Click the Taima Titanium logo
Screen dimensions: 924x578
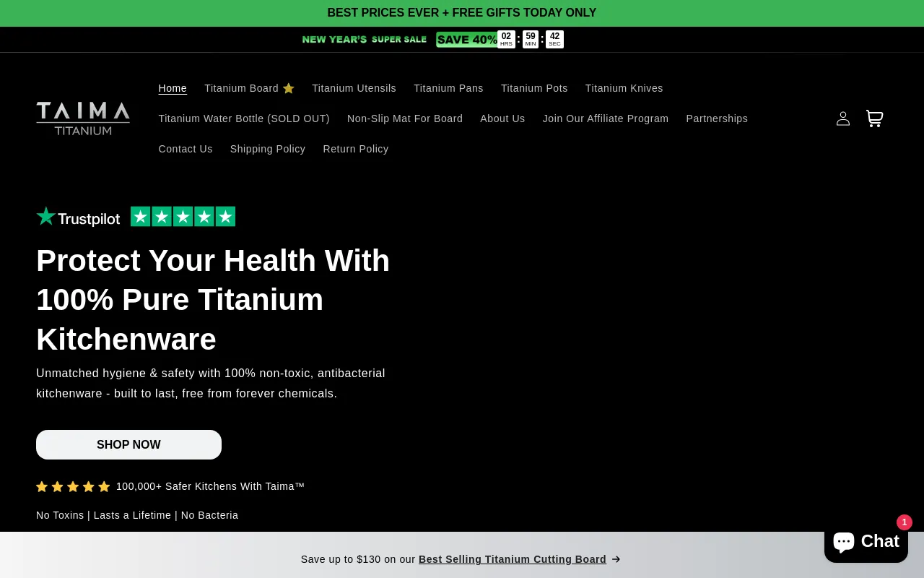tap(83, 118)
